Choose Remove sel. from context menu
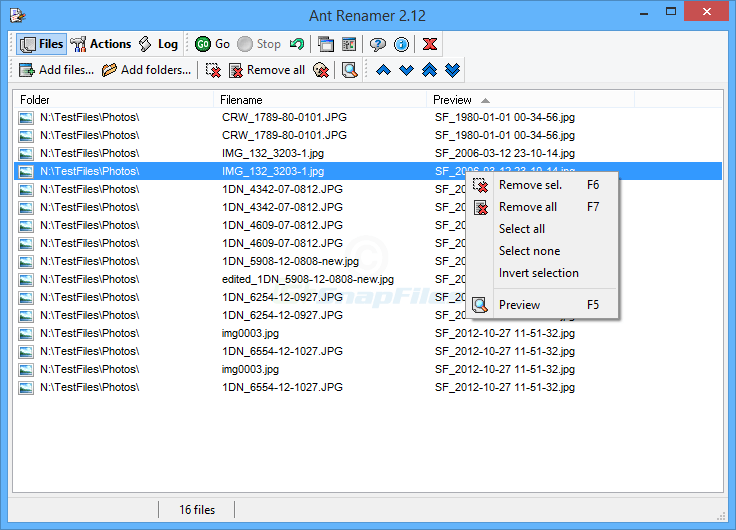 (544, 185)
